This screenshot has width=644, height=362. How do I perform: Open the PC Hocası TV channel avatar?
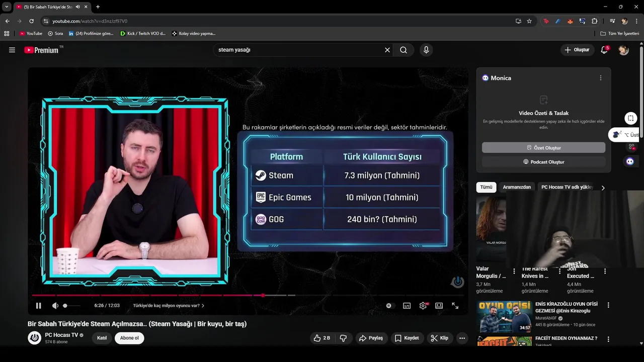34,338
